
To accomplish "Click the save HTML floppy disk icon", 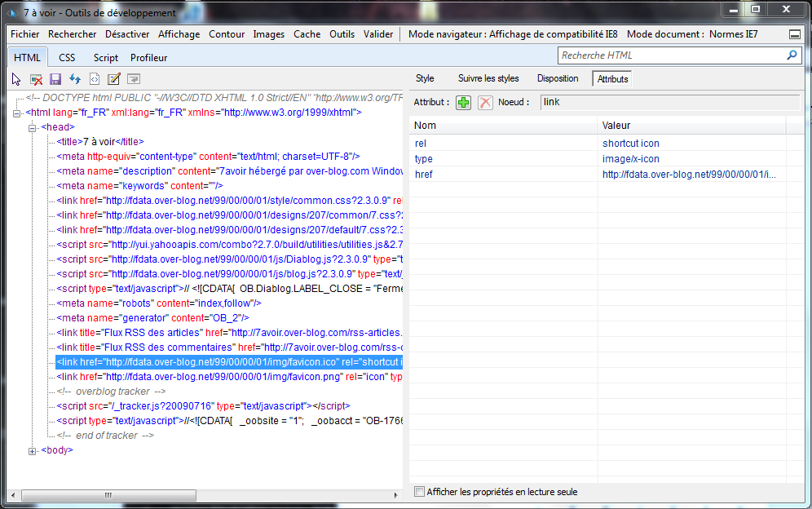I will coord(55,79).
